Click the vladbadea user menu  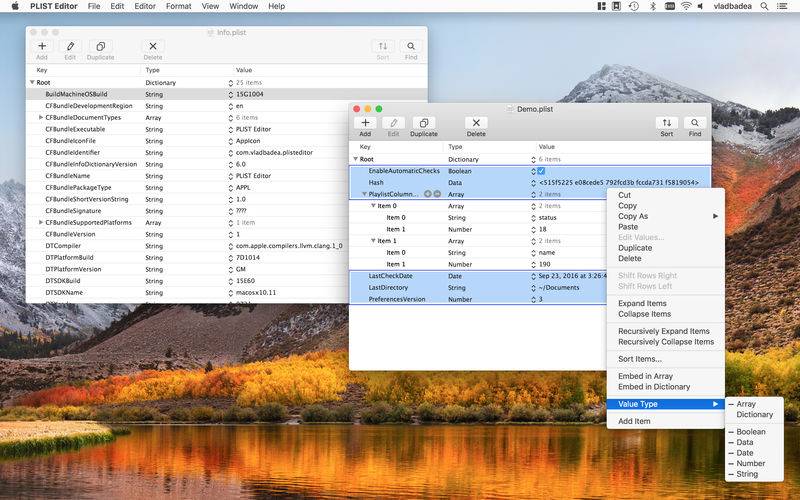click(732, 6)
